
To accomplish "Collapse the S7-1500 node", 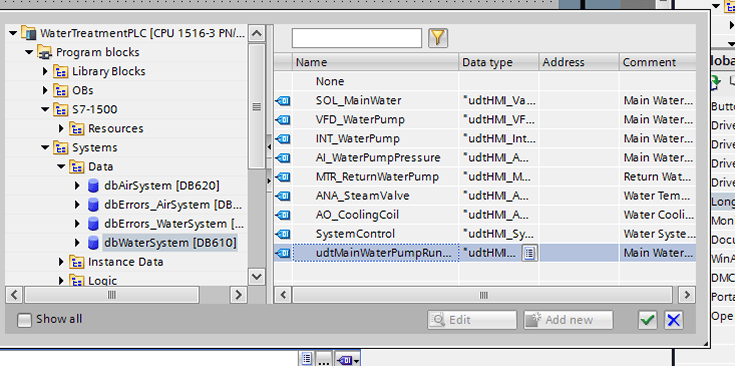I will 45,110.
